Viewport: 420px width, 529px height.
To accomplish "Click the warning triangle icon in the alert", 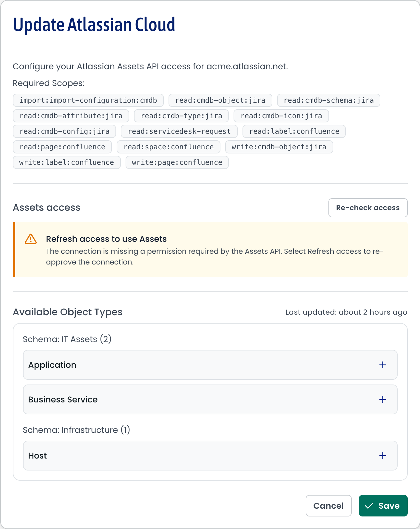I will click(31, 239).
